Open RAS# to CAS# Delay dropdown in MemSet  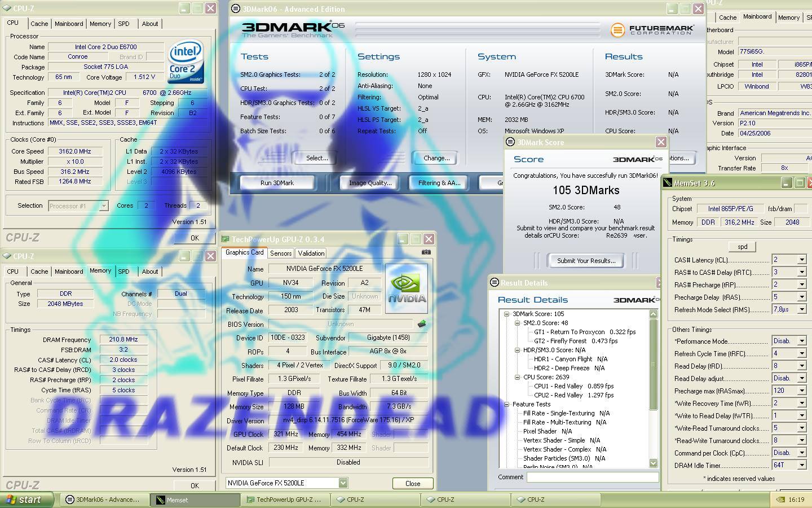(801, 272)
